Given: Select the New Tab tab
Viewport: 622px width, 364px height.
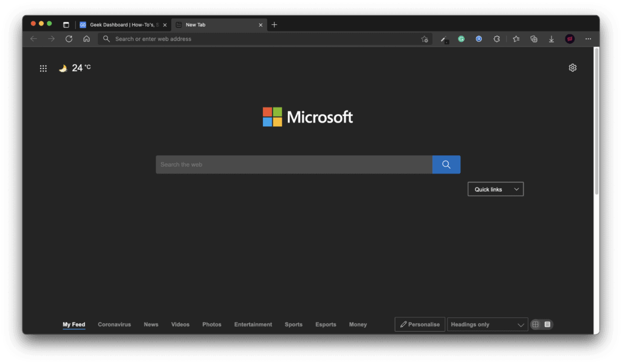Looking at the screenshot, I should tap(219, 25).
